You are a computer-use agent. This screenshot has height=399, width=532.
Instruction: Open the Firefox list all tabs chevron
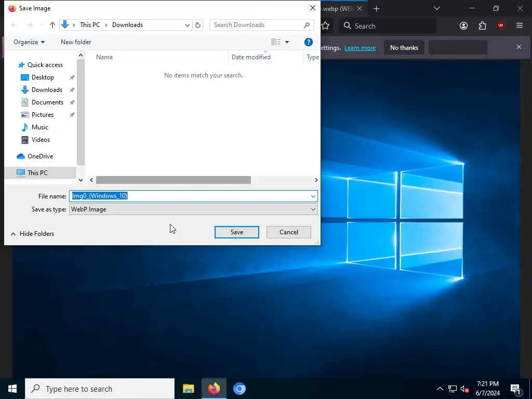[436, 8]
